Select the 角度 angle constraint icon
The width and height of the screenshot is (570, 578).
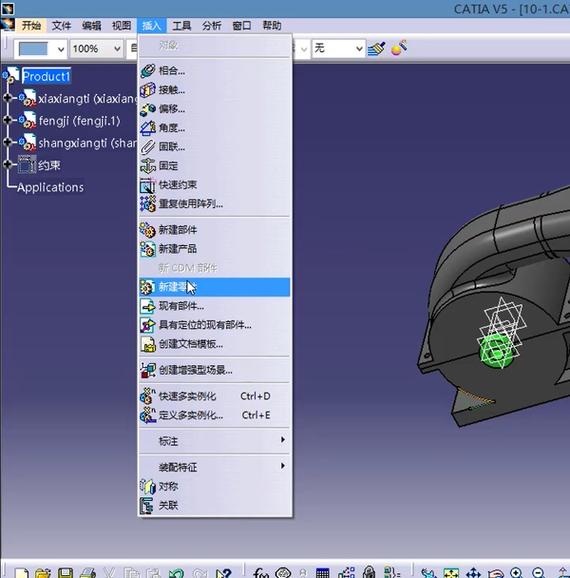(148, 128)
